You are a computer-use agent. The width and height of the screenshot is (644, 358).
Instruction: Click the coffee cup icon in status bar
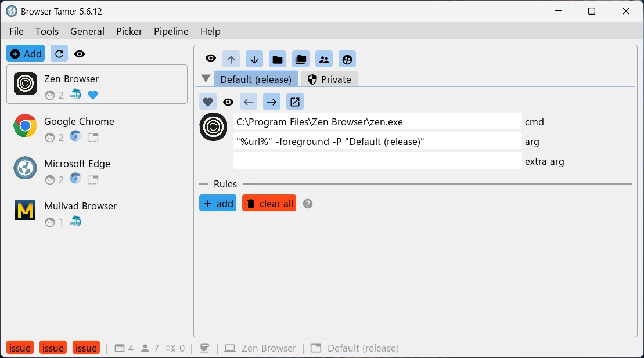pyautogui.click(x=204, y=348)
